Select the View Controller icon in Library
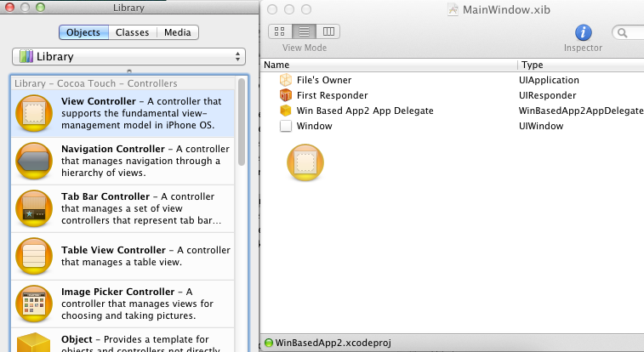Screen dimensions: 644x352 (x=34, y=113)
